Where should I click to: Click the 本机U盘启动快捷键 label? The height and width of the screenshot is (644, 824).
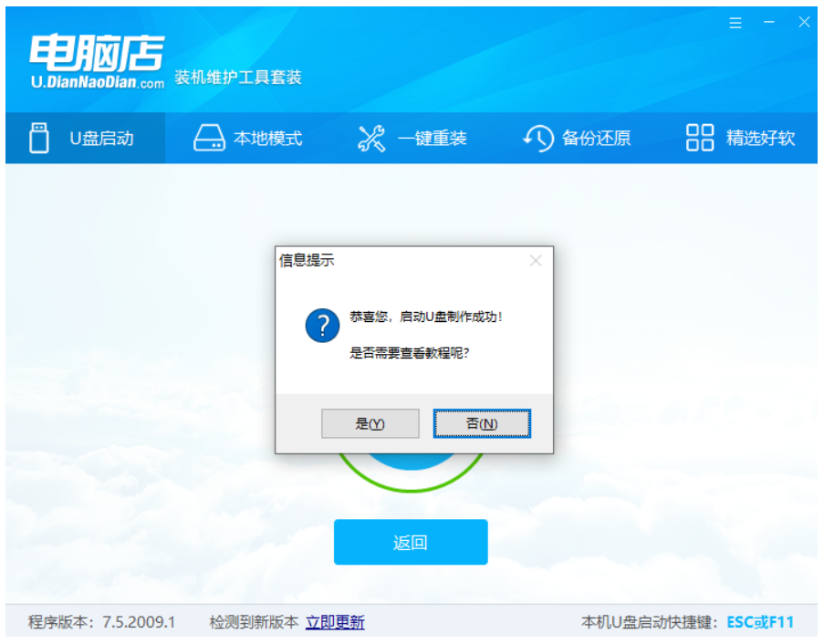pyautogui.click(x=650, y=622)
